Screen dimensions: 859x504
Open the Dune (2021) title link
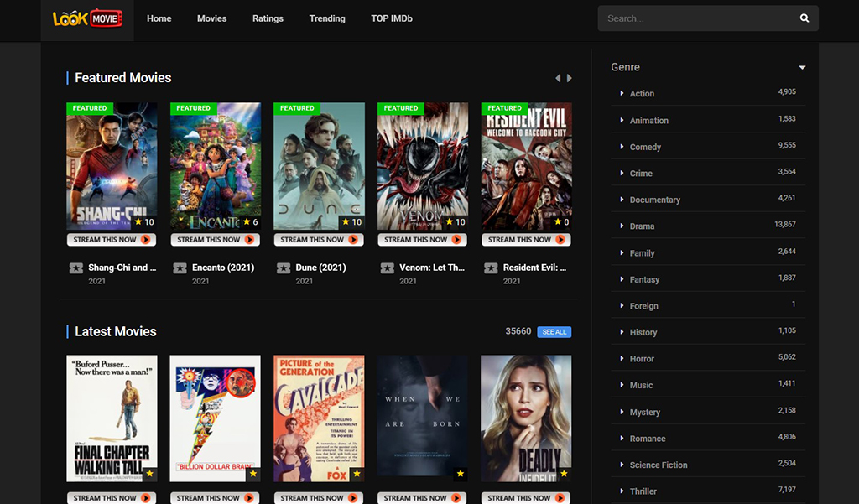pyautogui.click(x=321, y=268)
